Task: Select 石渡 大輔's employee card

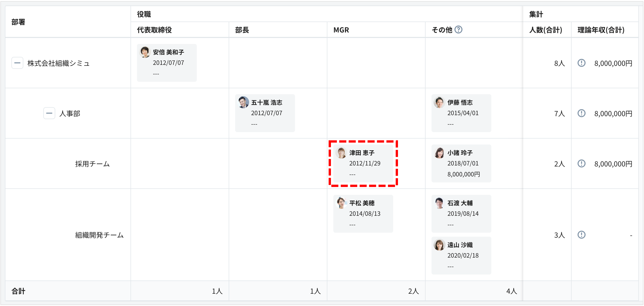Action: 461,214
